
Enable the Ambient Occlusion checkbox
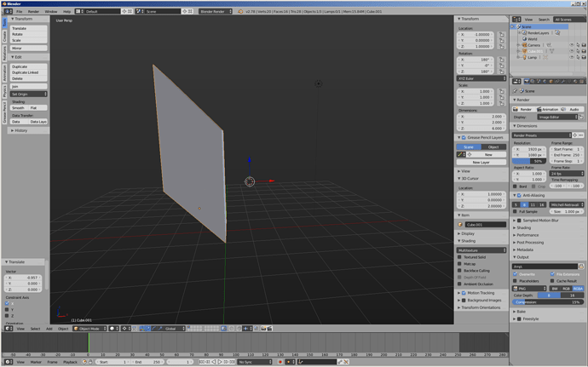[459, 284]
